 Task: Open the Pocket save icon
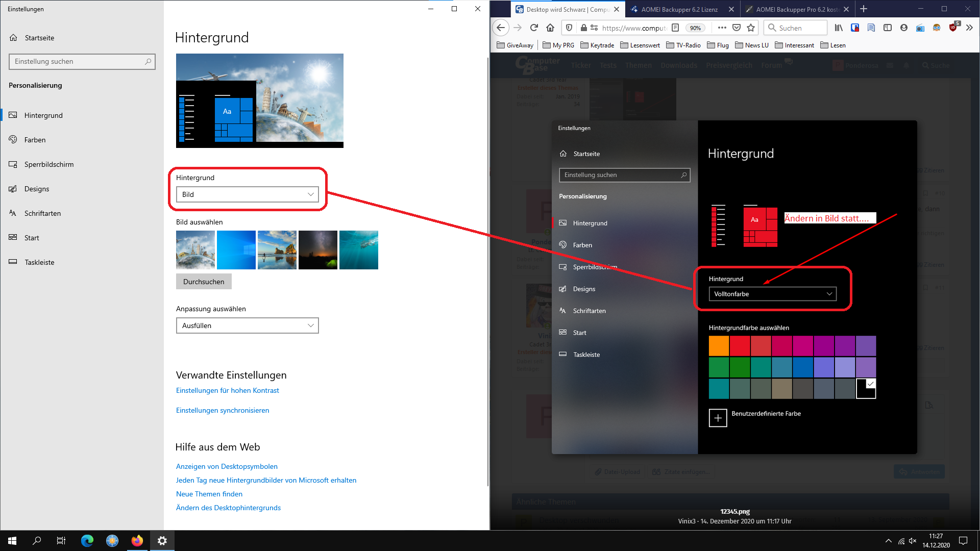(x=736, y=28)
